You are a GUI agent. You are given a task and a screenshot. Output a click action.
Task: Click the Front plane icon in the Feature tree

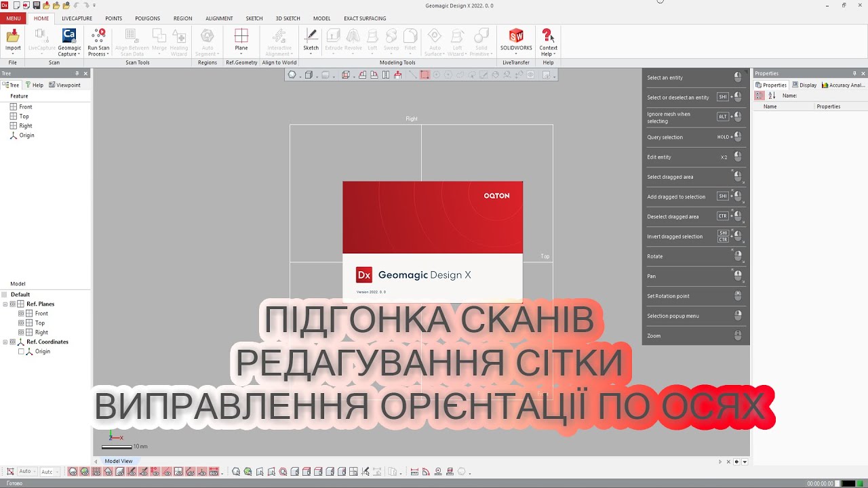14,106
